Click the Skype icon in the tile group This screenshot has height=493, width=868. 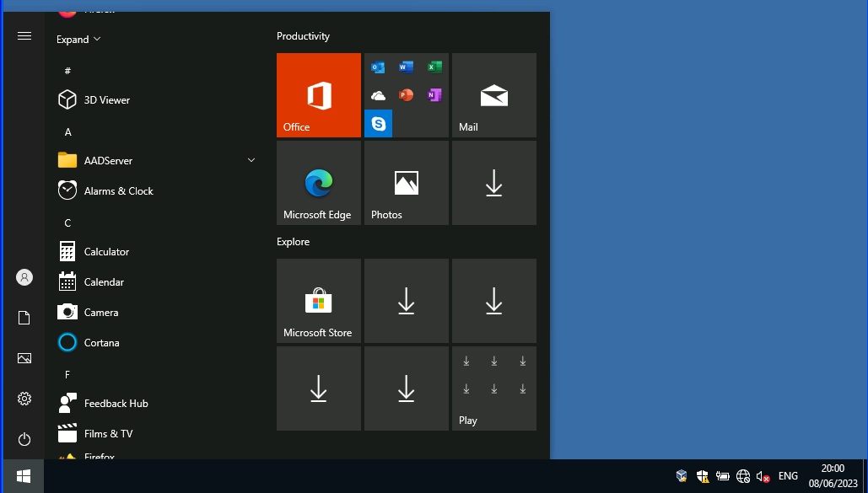pos(379,124)
